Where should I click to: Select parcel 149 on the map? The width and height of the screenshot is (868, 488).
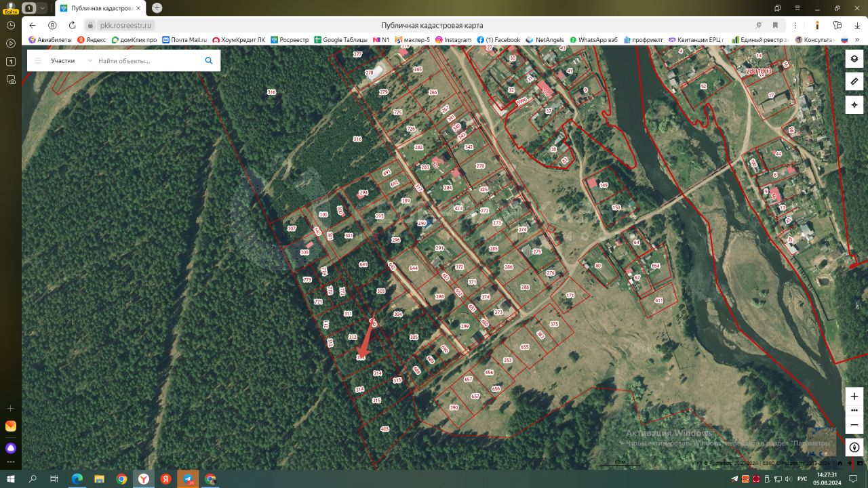(604, 185)
